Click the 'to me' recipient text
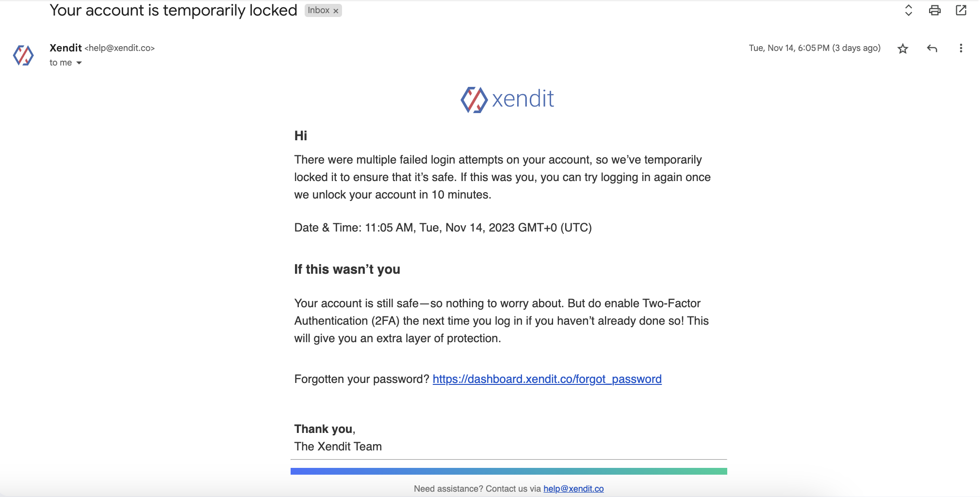This screenshot has width=980, height=497. click(60, 63)
